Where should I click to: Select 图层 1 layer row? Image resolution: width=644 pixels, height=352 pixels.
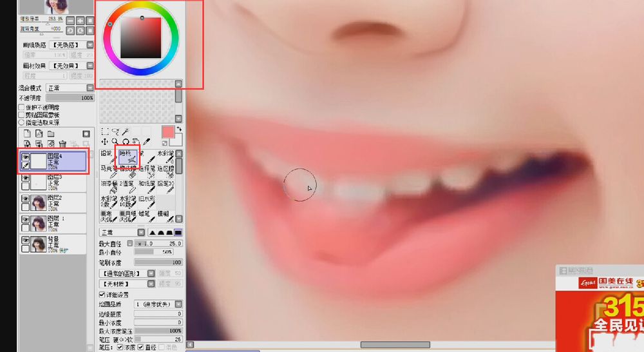point(53,223)
